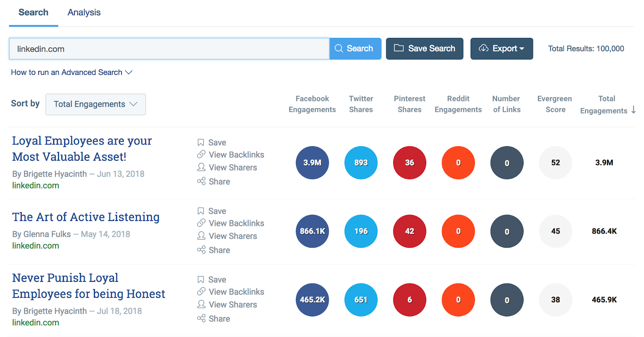Viewport: 644px width, 337px height.
Task: Sort by Pinterest Shares column header
Action: coord(410,104)
